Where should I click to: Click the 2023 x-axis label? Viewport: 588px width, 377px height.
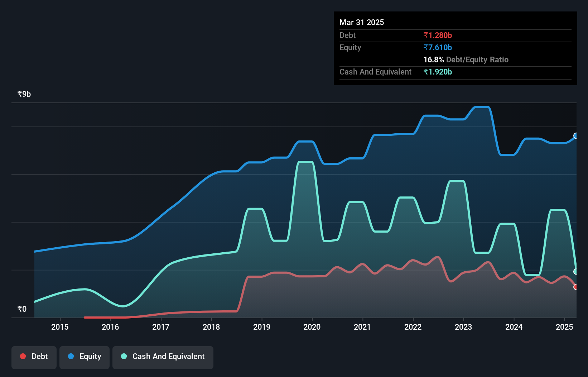[463, 327]
